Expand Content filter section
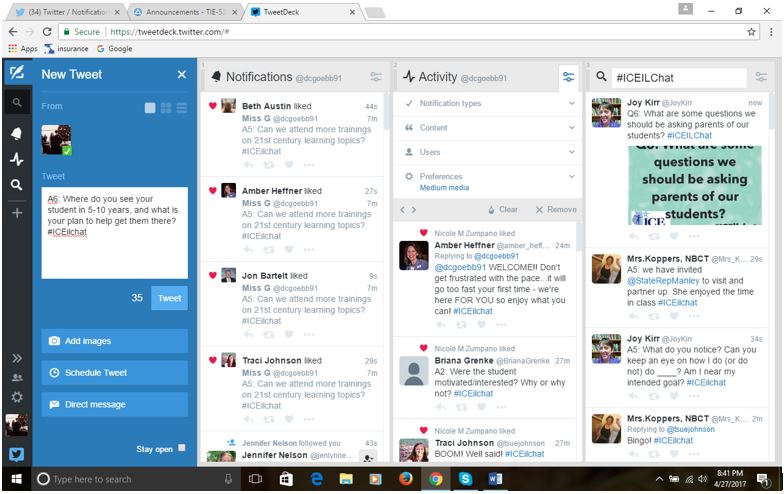This screenshot has width=784, height=494. coord(488,128)
